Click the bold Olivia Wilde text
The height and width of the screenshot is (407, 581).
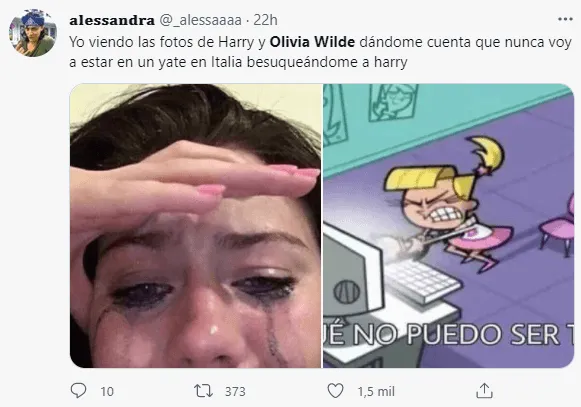point(312,42)
